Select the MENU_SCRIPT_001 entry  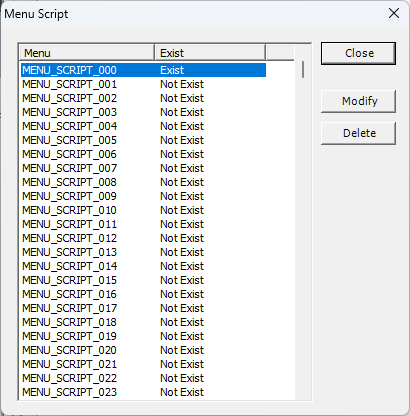click(x=143, y=84)
